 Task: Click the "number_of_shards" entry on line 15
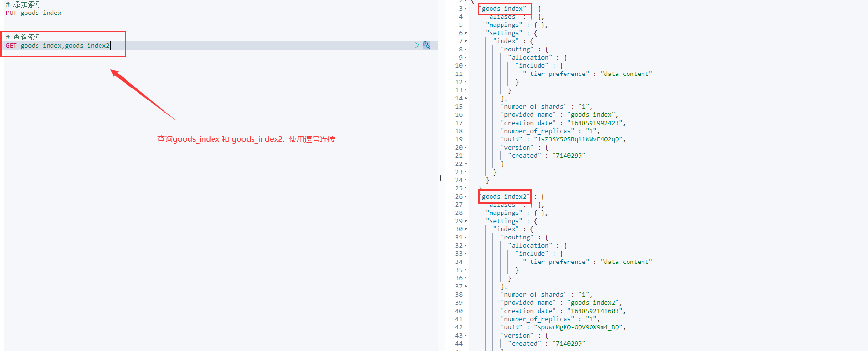pyautogui.click(x=547, y=107)
